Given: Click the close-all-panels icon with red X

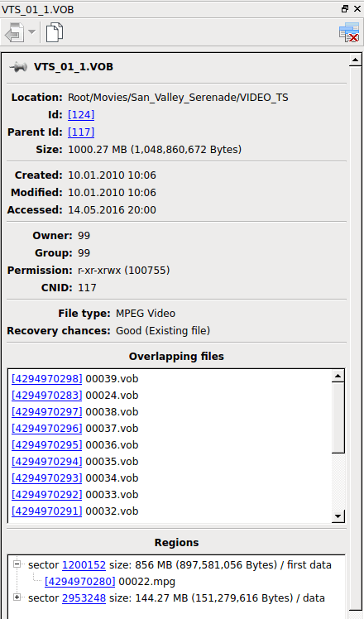Looking at the screenshot, I should (x=349, y=32).
